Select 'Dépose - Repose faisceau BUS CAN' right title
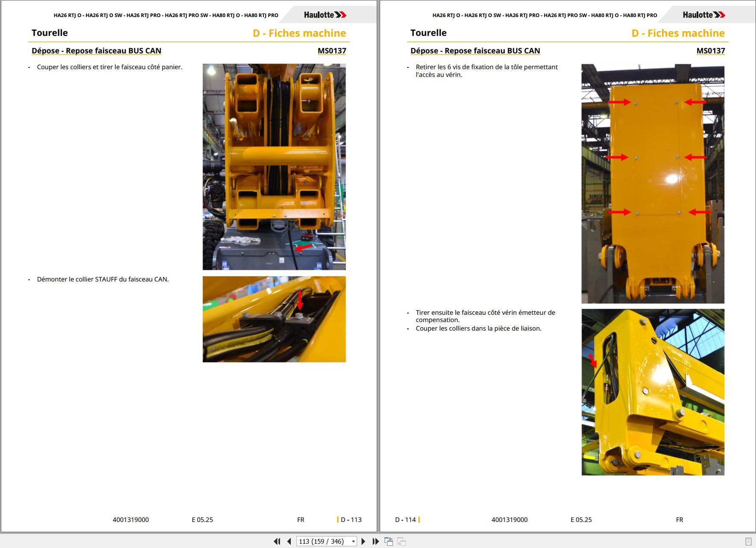Image resolution: width=756 pixels, height=548 pixels. click(x=475, y=51)
